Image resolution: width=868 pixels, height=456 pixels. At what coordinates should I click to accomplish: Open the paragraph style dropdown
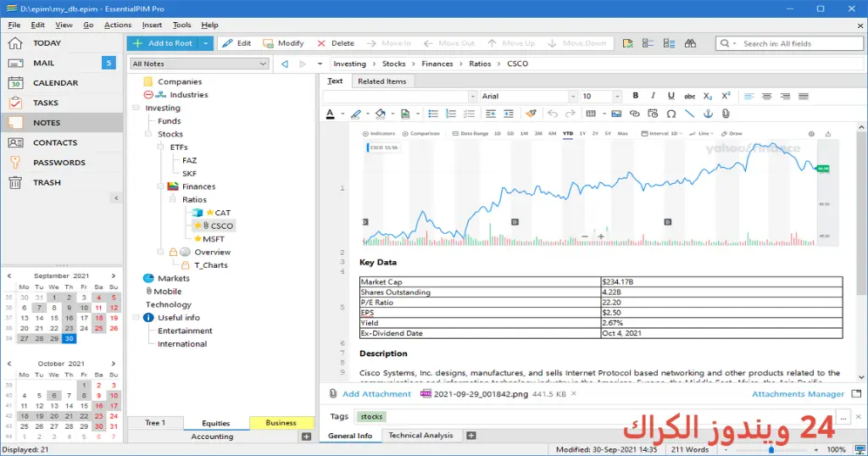tap(472, 97)
